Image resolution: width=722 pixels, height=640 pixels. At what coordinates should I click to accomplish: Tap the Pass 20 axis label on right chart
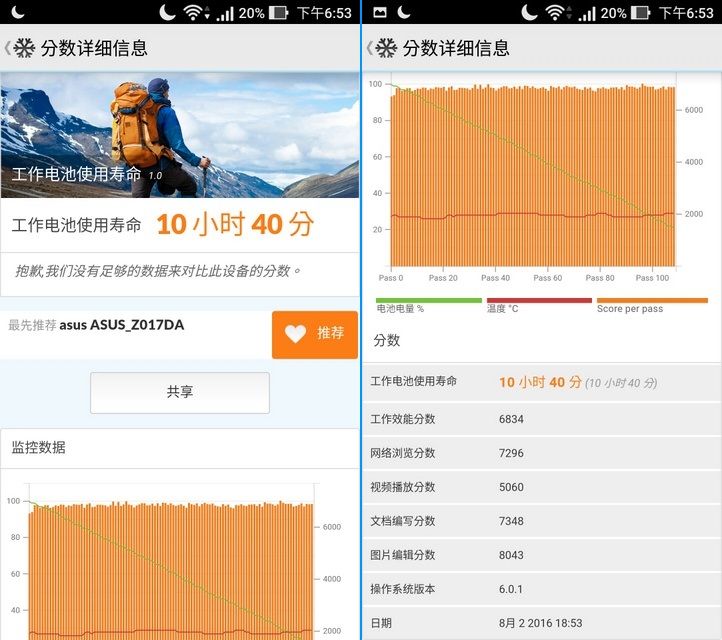point(443,278)
